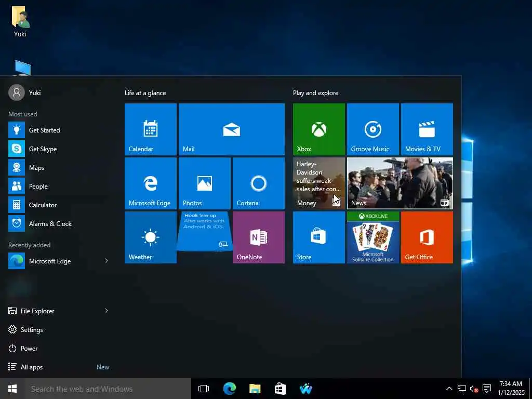This screenshot has height=399, width=532.
Task: Open the network tray icon
Action: click(461, 389)
